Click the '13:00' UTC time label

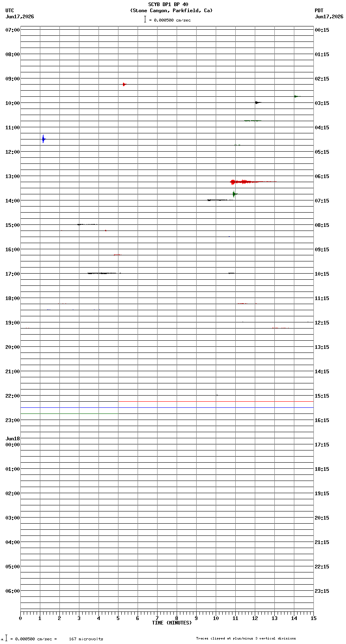[x=12, y=176]
